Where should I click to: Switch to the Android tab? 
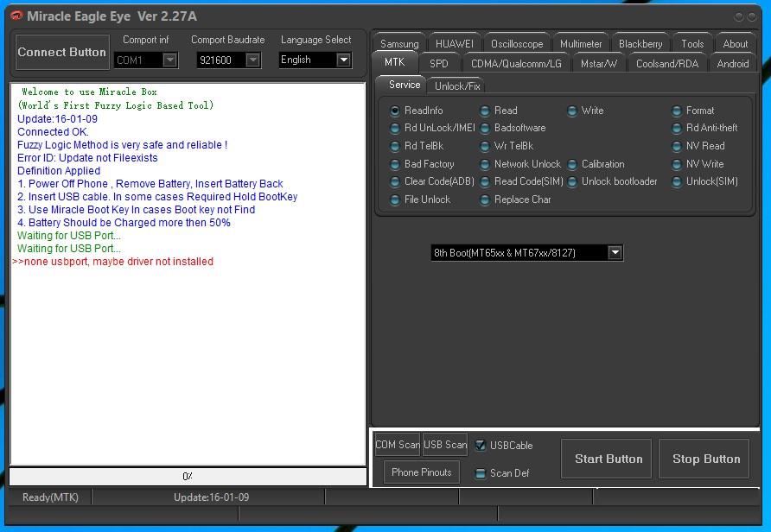[733, 63]
